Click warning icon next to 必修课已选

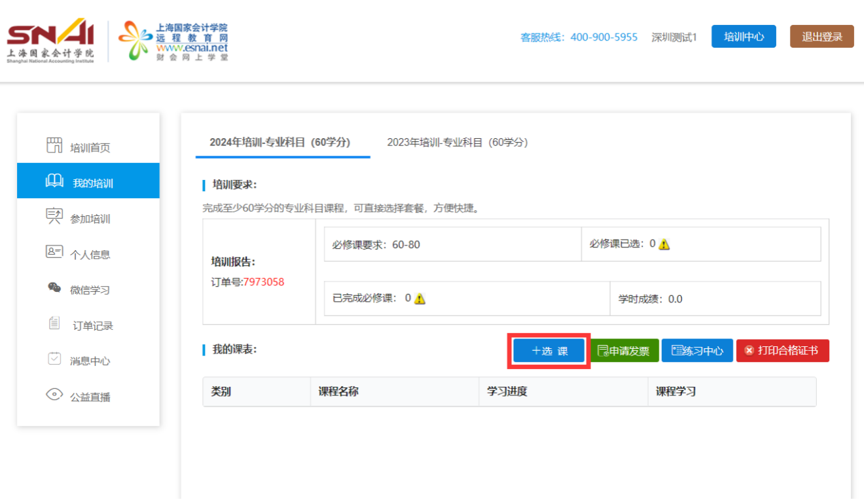pos(664,244)
